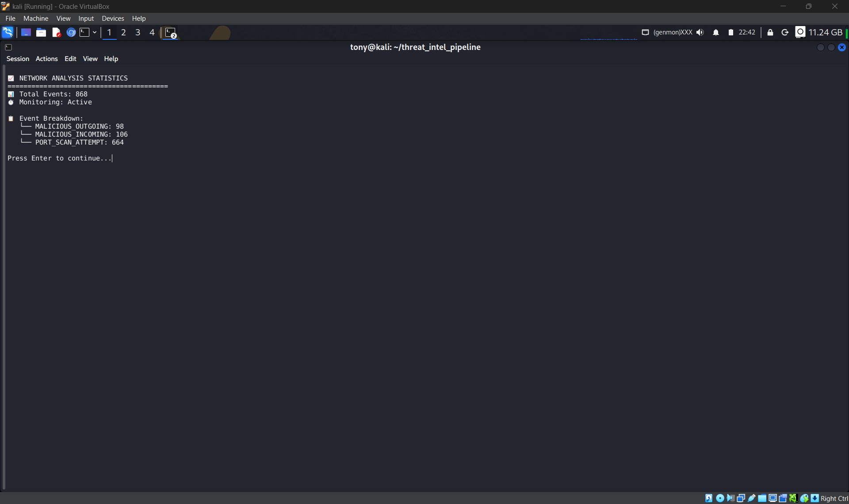Expand the terminal launcher dropdown arrow
This screenshot has height=504, width=849.
tap(95, 32)
